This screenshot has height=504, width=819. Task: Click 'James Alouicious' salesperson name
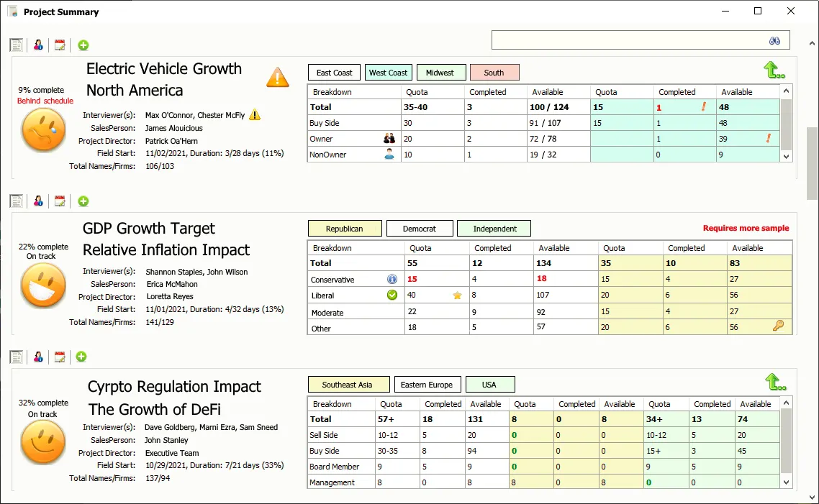[x=174, y=128]
